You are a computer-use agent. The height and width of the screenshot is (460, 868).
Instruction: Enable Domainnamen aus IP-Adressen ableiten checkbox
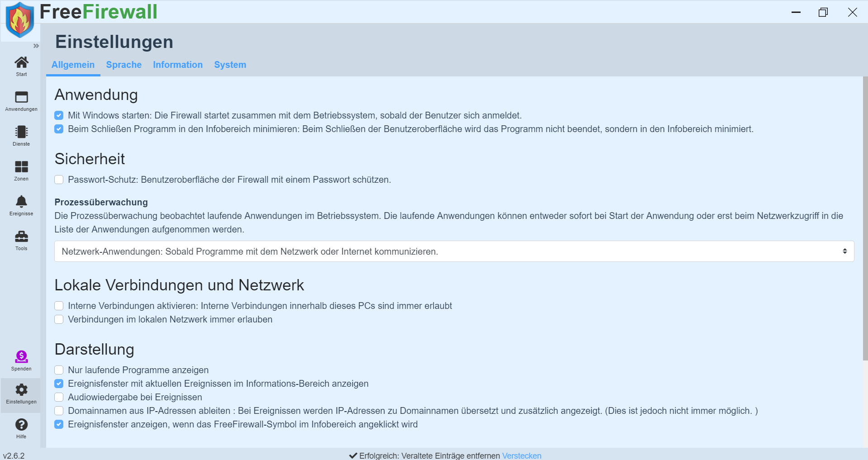click(x=59, y=411)
